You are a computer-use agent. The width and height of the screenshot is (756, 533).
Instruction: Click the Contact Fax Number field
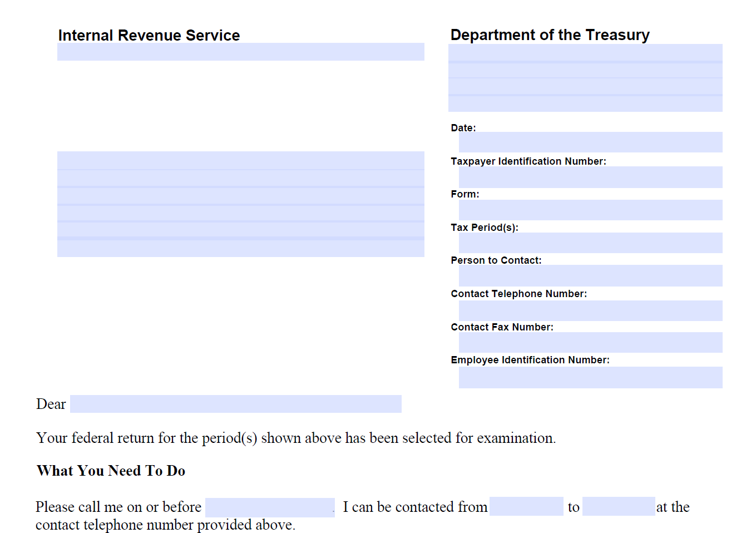pos(590,342)
